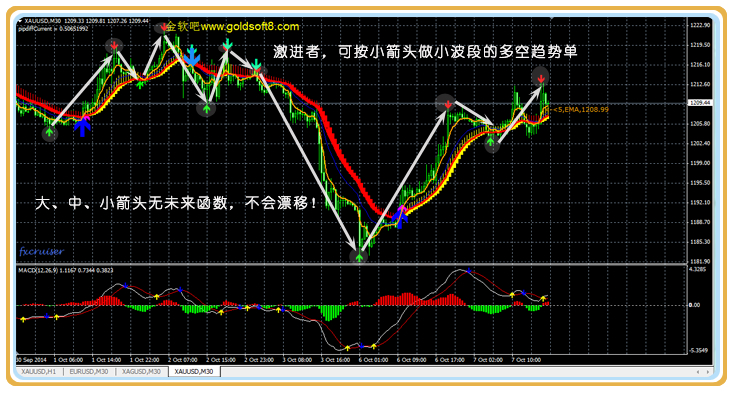The height and width of the screenshot is (393, 735).
Task: Click the MACD(12,26,9) indicator label
Action: click(x=66, y=270)
